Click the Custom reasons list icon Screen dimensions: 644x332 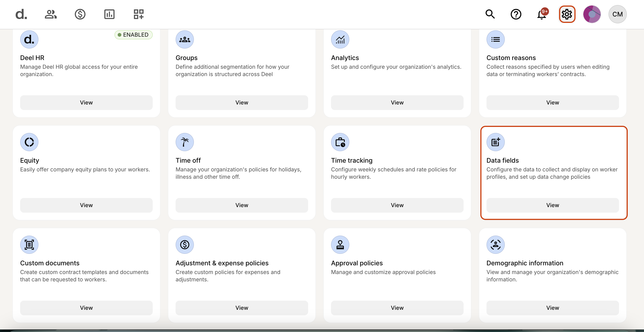click(495, 39)
